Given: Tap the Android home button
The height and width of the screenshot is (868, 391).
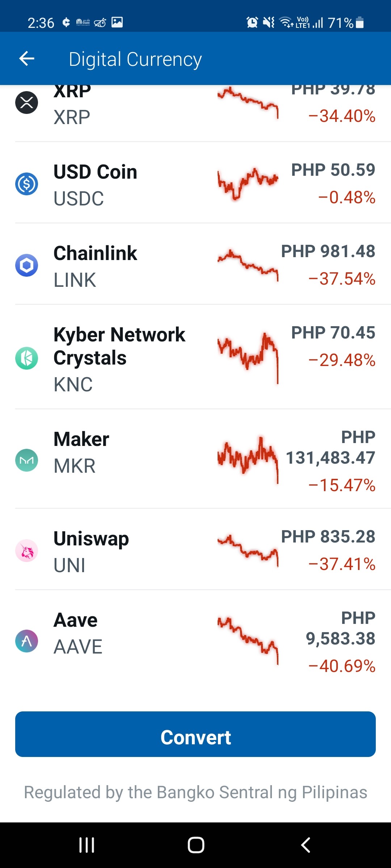Looking at the screenshot, I should (196, 845).
